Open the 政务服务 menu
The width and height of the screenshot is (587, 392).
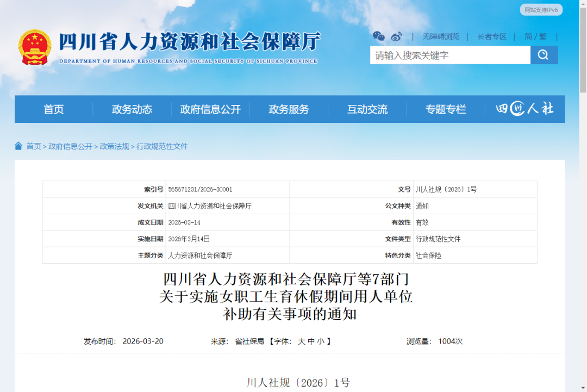289,109
